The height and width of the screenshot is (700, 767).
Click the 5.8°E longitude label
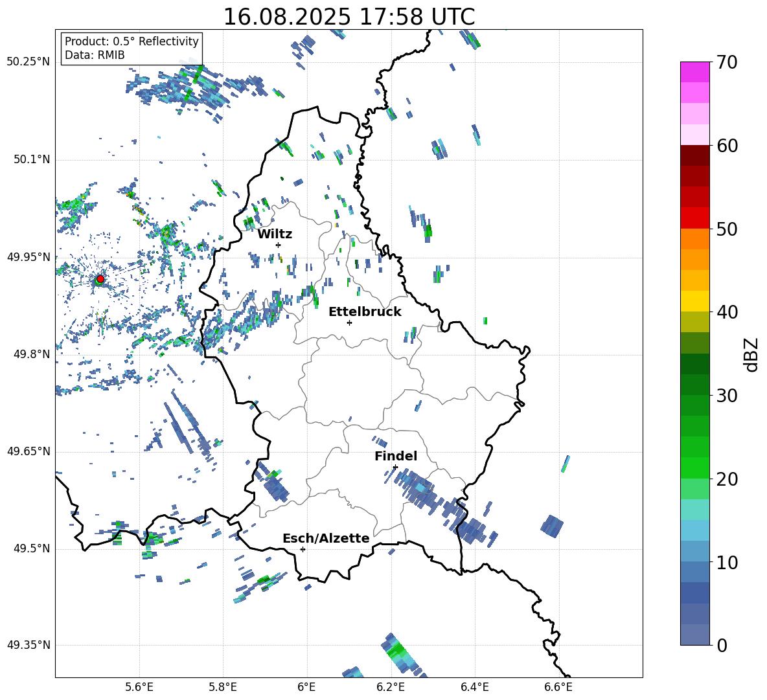click(x=223, y=687)
